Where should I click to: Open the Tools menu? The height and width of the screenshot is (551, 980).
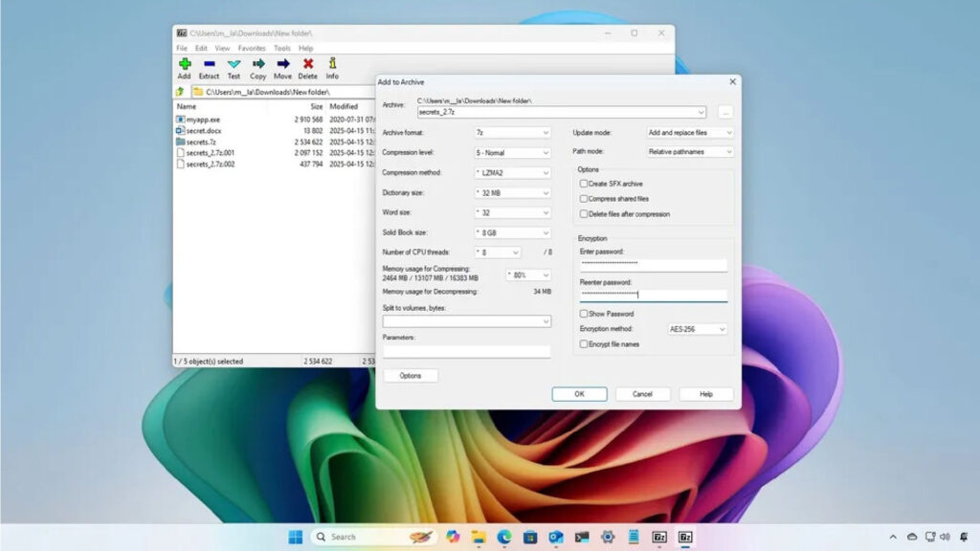pos(282,48)
